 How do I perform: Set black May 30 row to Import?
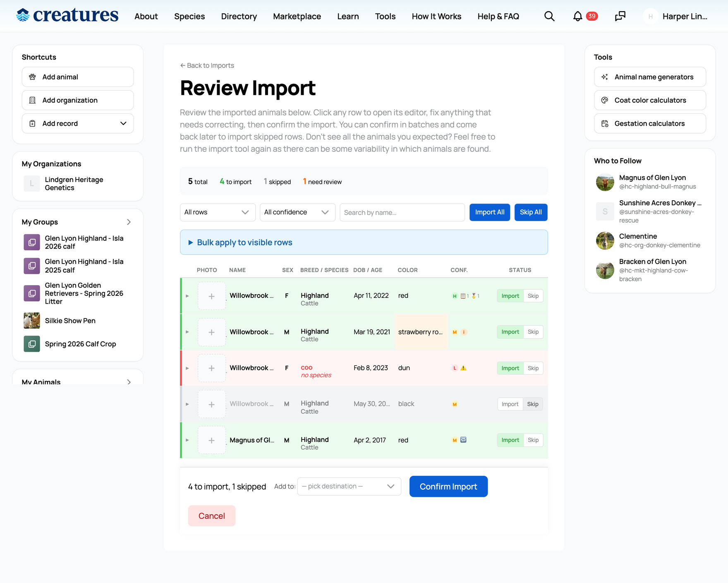(x=510, y=404)
